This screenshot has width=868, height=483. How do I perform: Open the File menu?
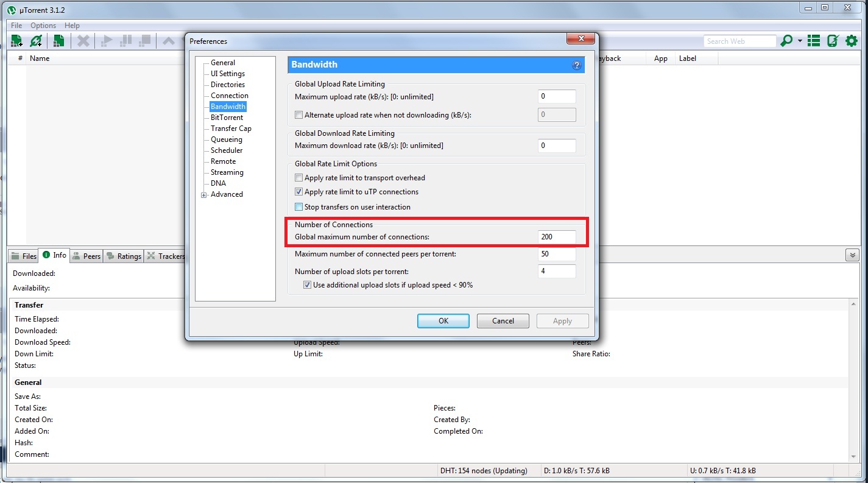(x=16, y=26)
